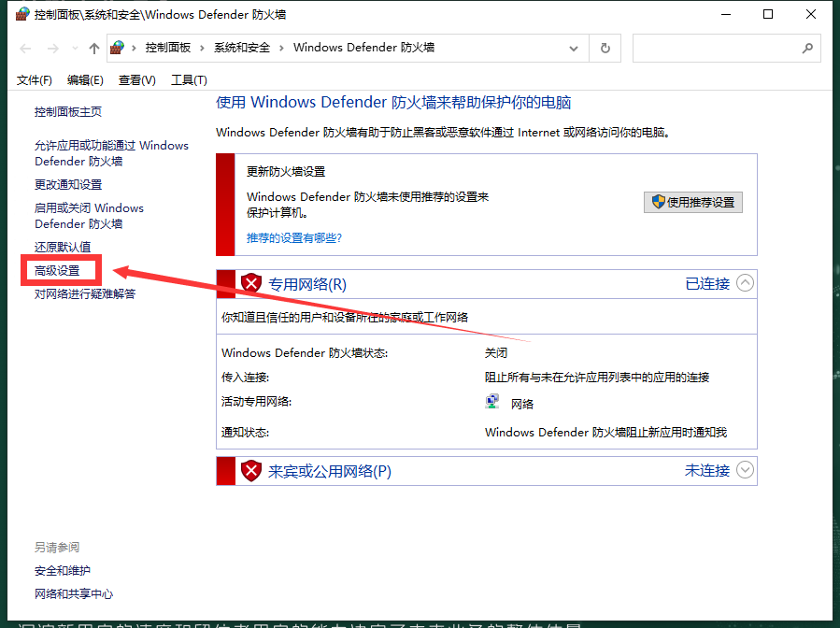Maximize the firewall window
The width and height of the screenshot is (840, 628).
[x=768, y=14]
